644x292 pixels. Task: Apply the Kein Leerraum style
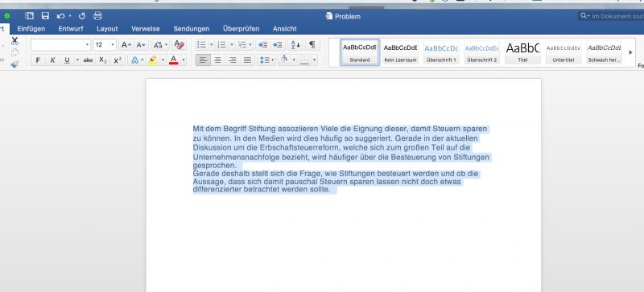click(x=400, y=52)
